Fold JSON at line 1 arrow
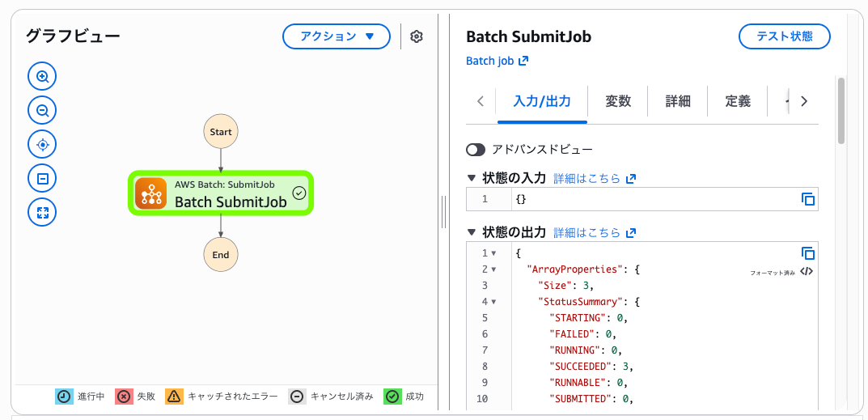868x420 pixels. click(x=493, y=253)
